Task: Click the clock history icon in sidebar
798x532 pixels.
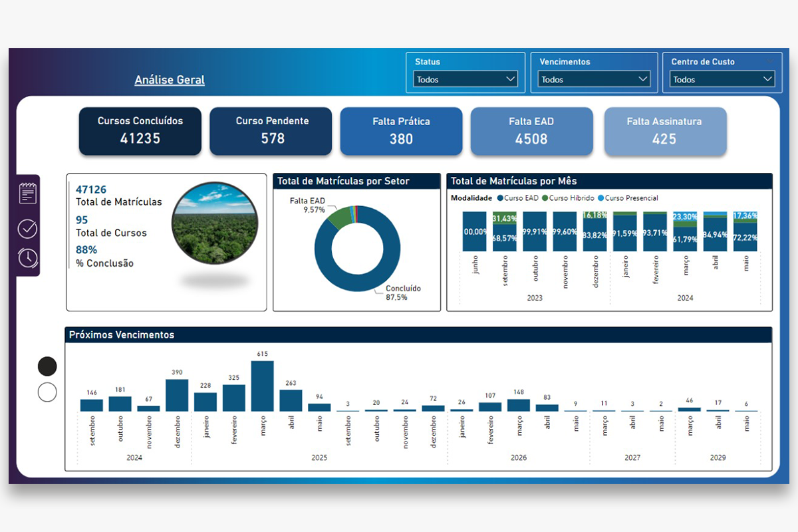Action: pos(28,257)
